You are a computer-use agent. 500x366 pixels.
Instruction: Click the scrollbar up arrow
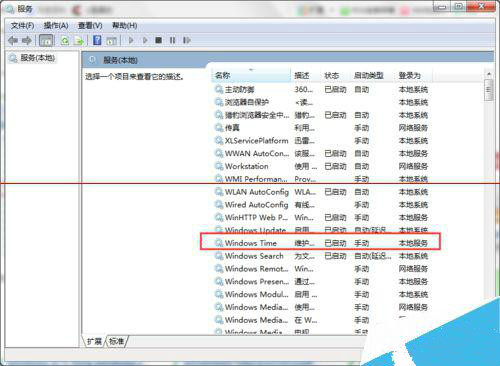pyautogui.click(x=489, y=74)
